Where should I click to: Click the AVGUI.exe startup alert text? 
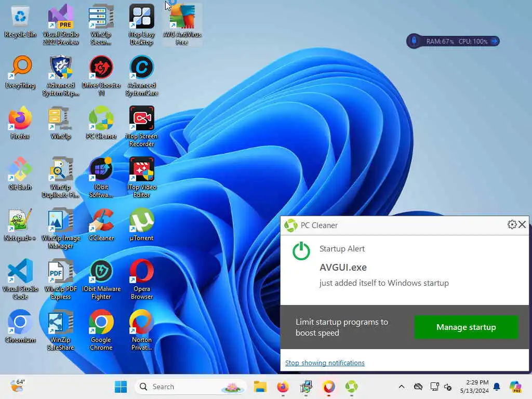pos(343,268)
